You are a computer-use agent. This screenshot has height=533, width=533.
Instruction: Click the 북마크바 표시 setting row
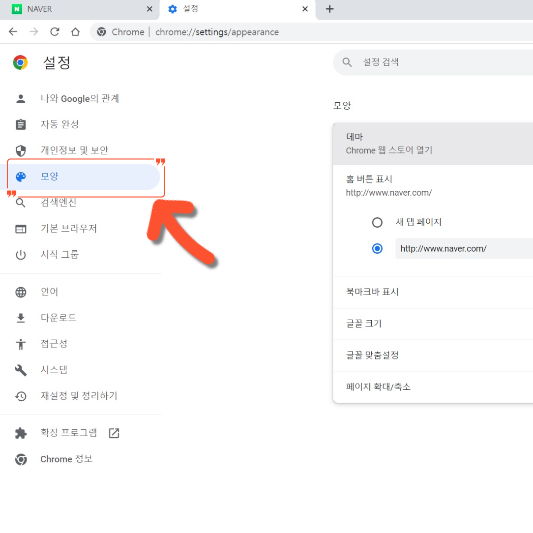click(x=433, y=292)
